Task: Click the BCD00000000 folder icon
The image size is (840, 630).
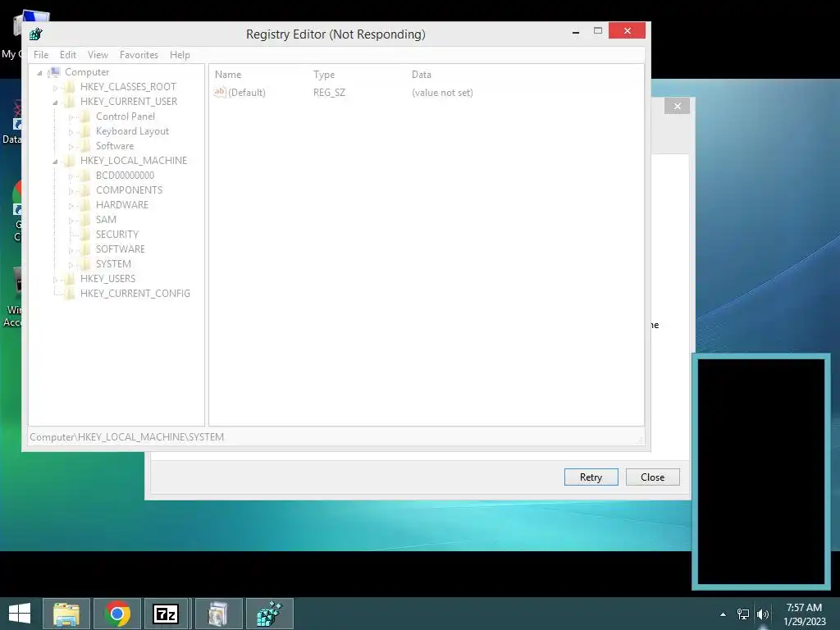Action: (x=84, y=176)
